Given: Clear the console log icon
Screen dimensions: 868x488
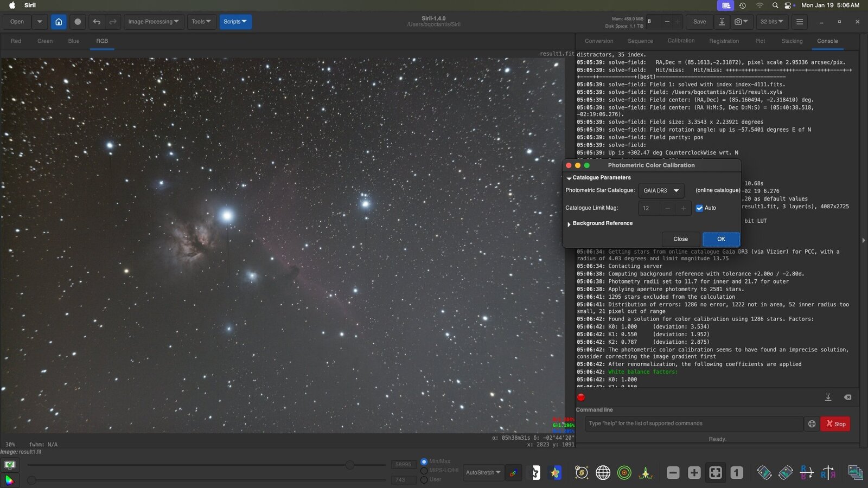Looking at the screenshot, I should point(847,397).
